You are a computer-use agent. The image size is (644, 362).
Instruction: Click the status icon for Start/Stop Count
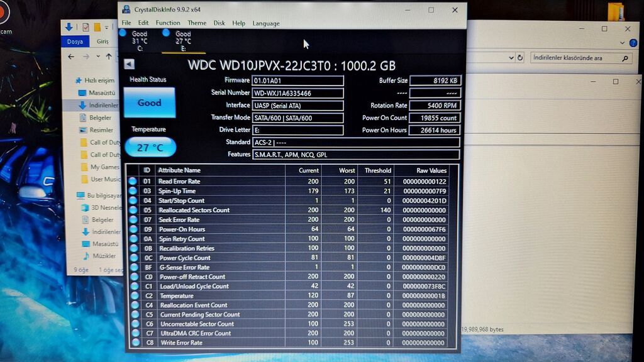pos(133,200)
